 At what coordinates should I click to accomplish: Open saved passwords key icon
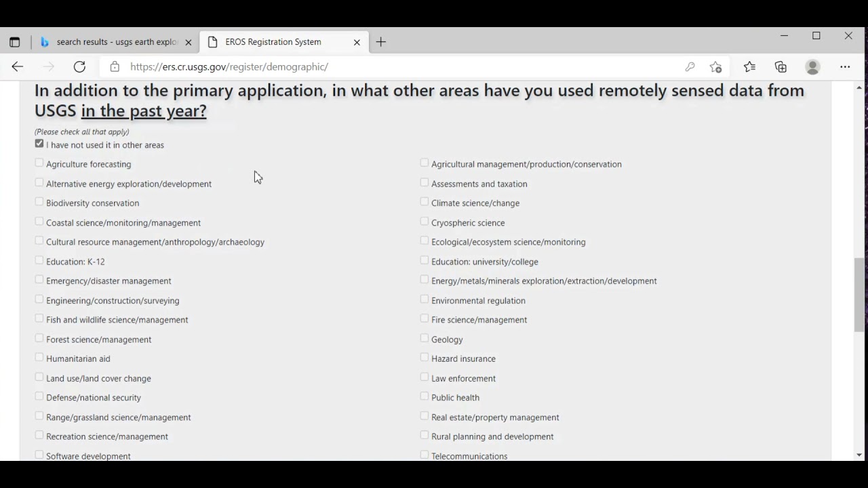(690, 66)
